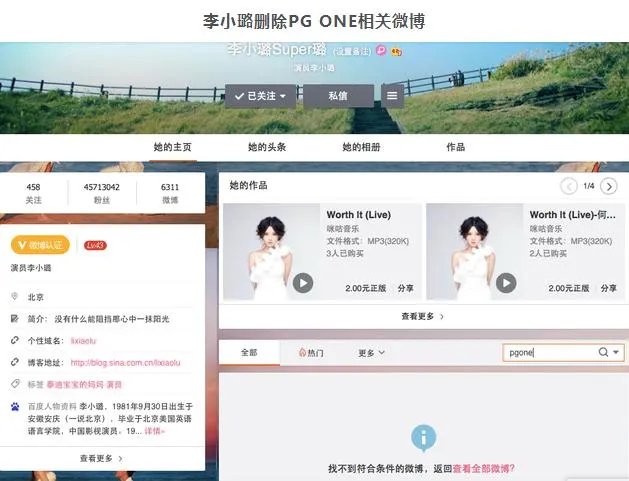Click the 私信 private message button
Viewport: 629px width, 481px height.
tap(338, 96)
